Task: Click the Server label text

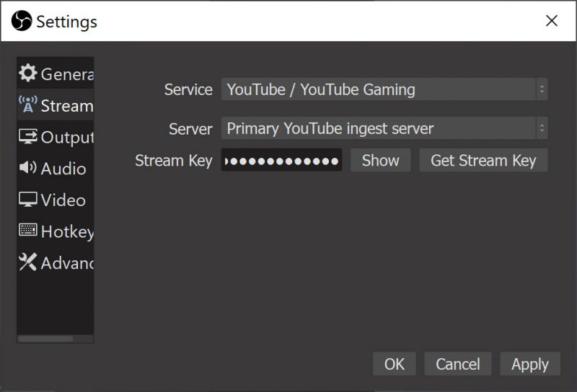Action: [190, 129]
